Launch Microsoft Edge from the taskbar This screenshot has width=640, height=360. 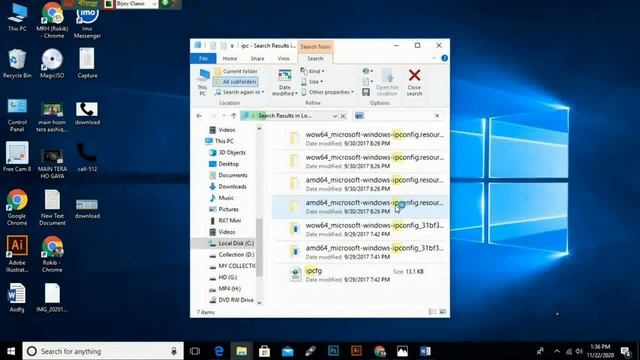219,351
